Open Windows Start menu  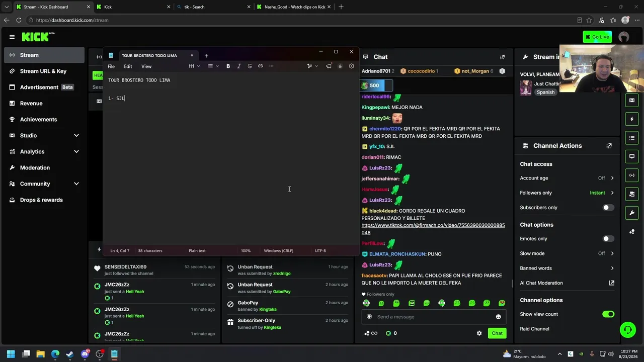[11, 354]
